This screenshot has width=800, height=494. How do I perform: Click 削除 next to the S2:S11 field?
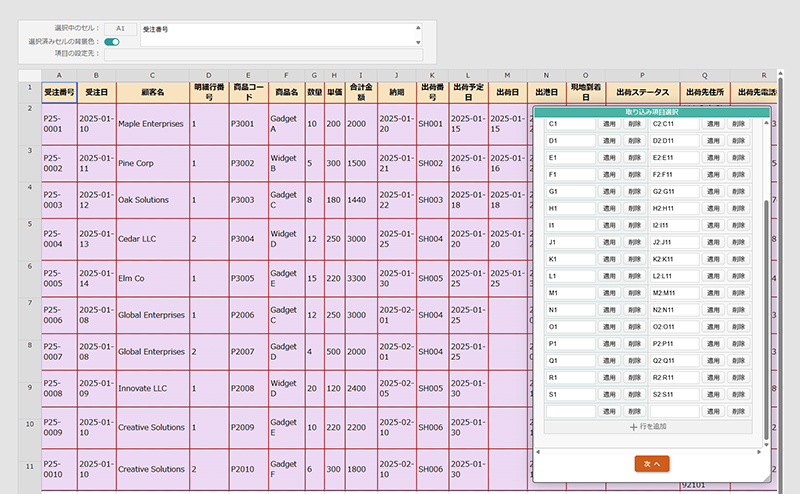coord(738,394)
